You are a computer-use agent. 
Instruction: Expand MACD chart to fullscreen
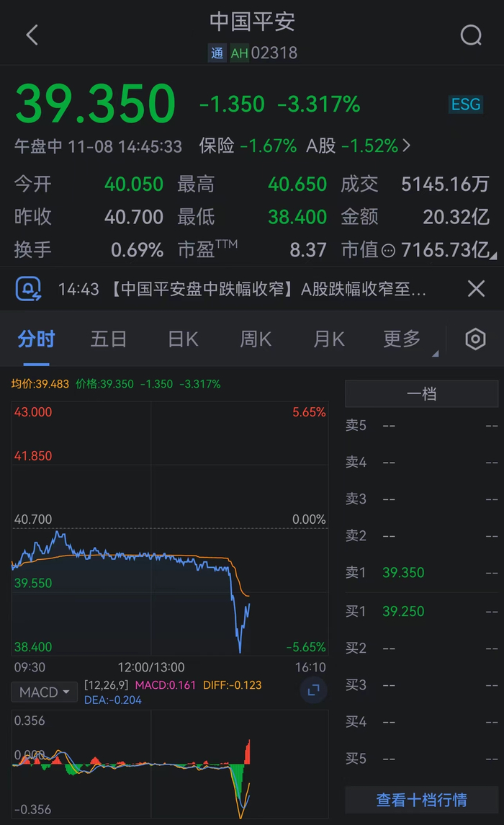tap(313, 690)
